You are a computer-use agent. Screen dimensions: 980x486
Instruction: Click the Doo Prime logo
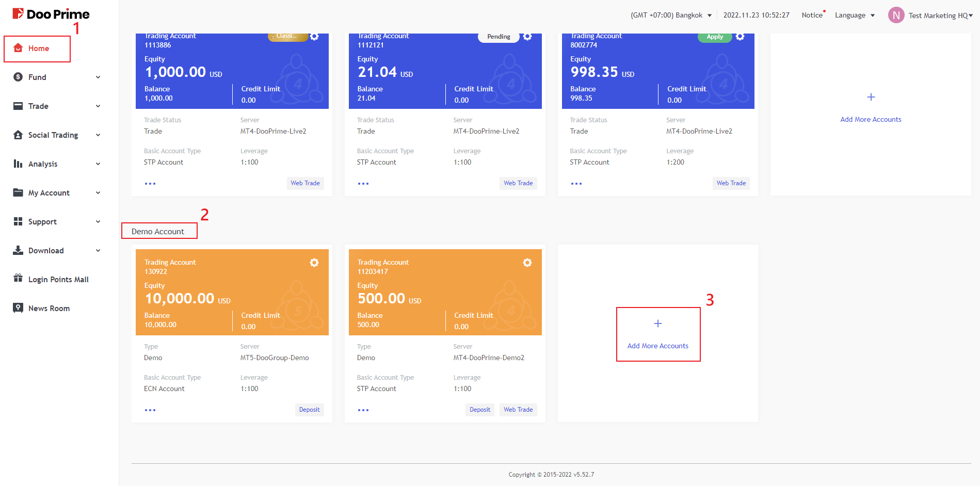click(x=51, y=14)
